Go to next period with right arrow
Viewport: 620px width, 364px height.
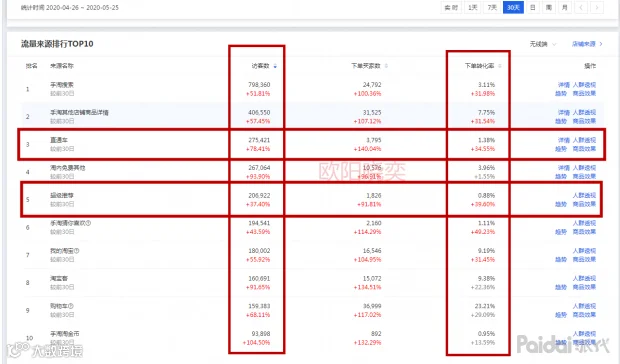pyautogui.click(x=597, y=8)
